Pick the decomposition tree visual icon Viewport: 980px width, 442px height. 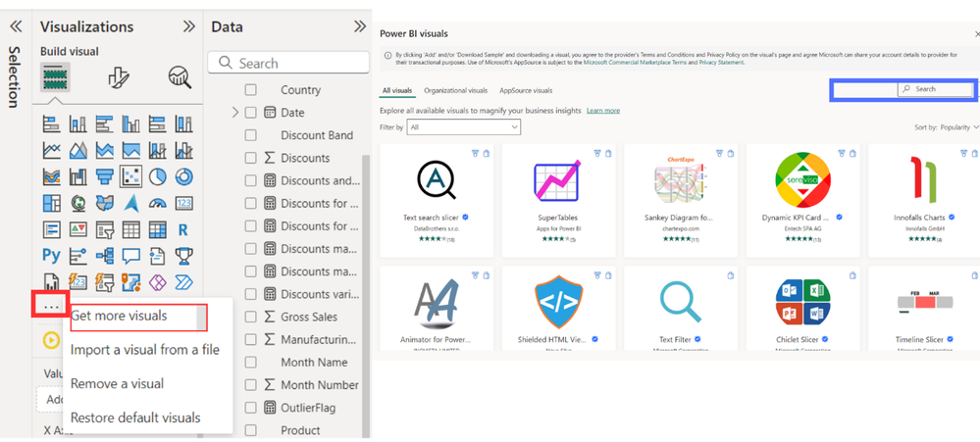tap(104, 256)
